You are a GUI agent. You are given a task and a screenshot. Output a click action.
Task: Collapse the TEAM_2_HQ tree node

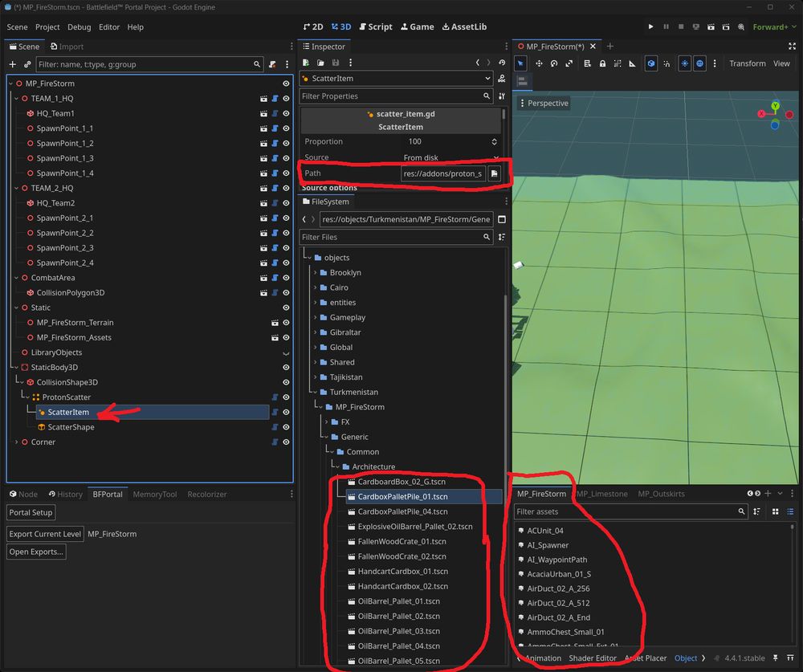[16, 189]
